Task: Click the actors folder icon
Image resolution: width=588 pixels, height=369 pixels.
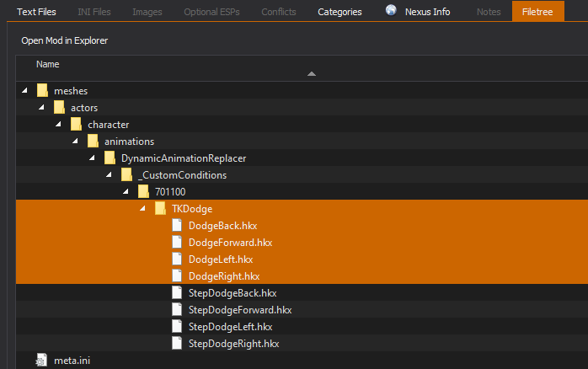Action: click(59, 107)
